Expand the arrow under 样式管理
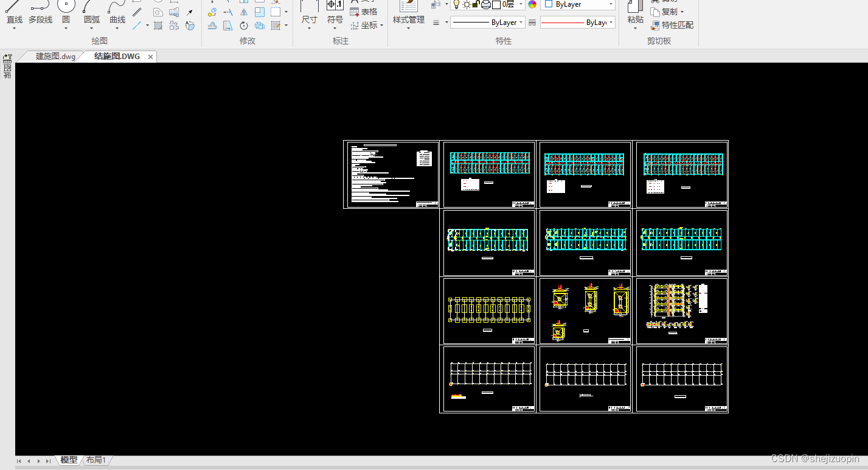The image size is (868, 470). [x=408, y=28]
